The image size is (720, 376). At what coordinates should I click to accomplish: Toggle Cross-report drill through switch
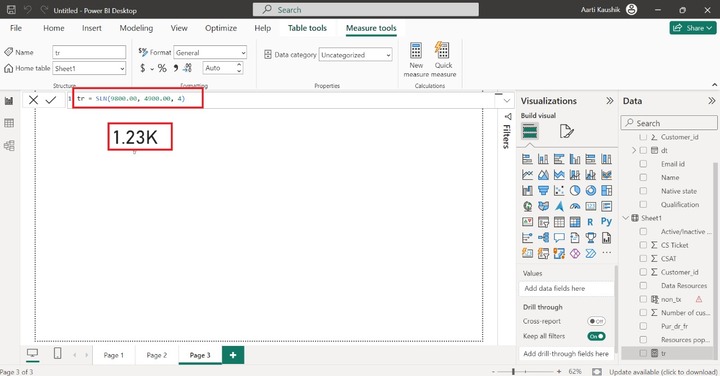(x=596, y=321)
